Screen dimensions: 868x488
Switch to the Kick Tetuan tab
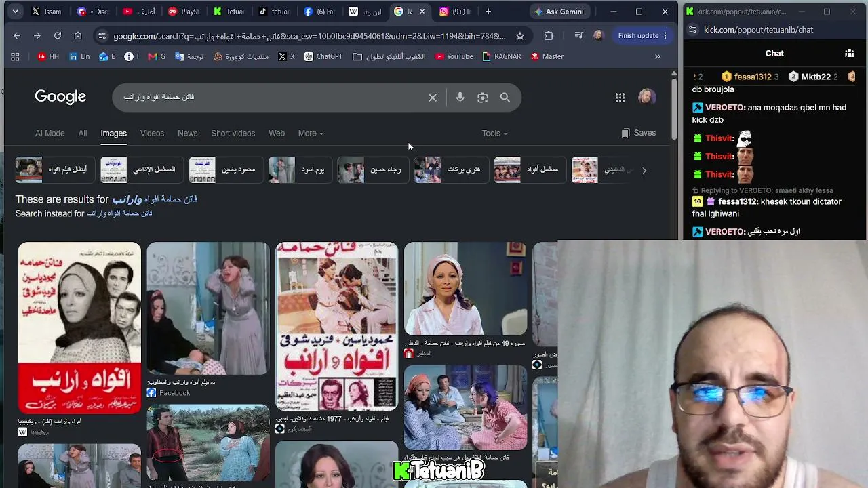click(229, 12)
